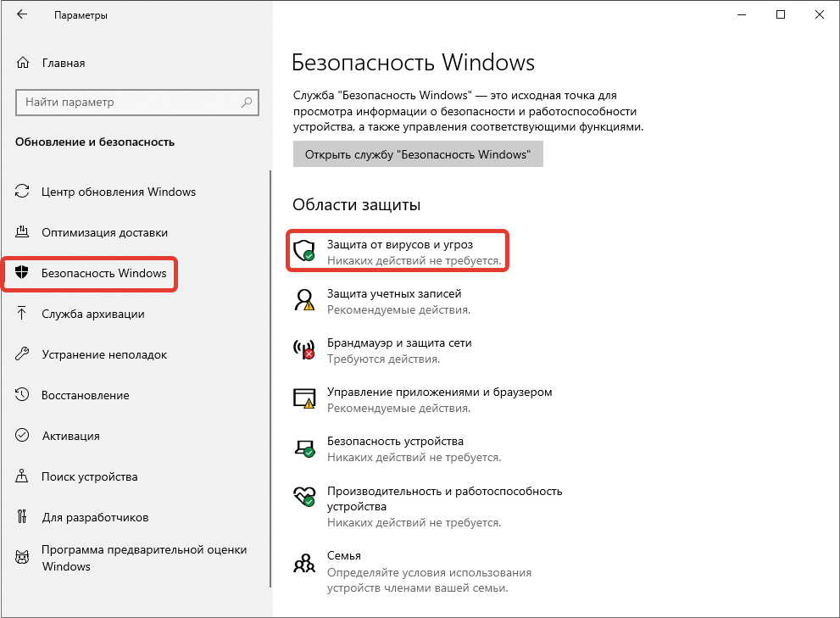Viewport: 840px width, 618px height.
Task: Click the app and browser control icon
Action: (x=303, y=398)
